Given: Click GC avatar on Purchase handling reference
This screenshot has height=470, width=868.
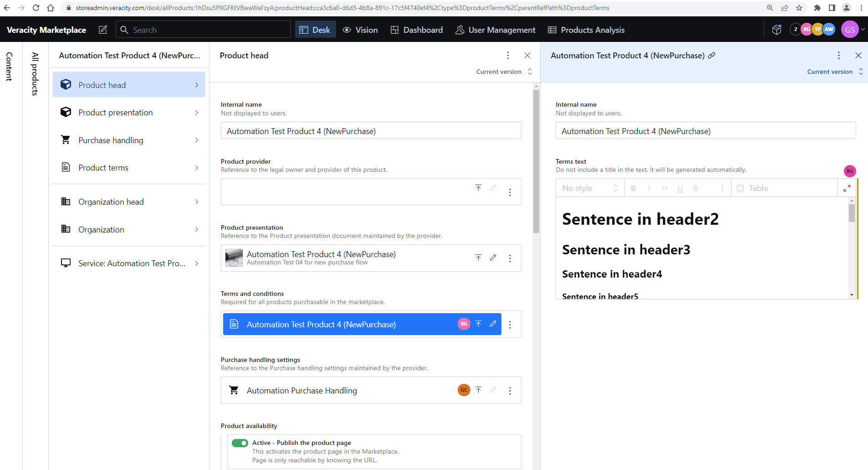Looking at the screenshot, I should (464, 390).
